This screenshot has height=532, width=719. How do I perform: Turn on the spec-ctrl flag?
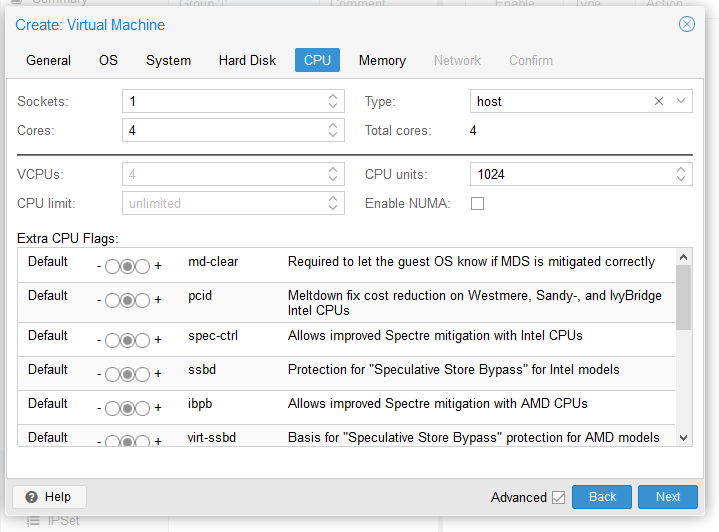click(143, 340)
